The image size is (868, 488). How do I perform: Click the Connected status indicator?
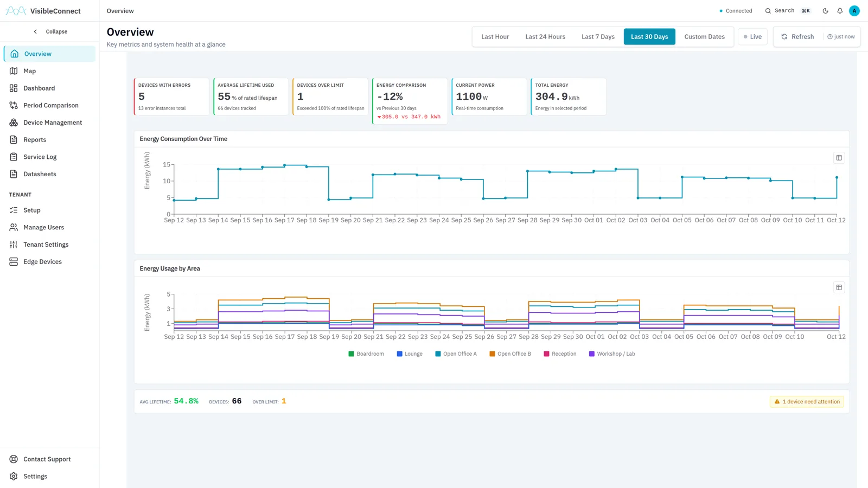click(x=736, y=11)
